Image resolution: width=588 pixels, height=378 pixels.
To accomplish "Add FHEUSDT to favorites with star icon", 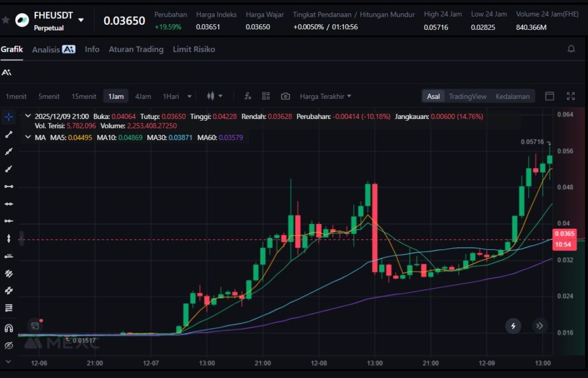I will tap(6, 20).
